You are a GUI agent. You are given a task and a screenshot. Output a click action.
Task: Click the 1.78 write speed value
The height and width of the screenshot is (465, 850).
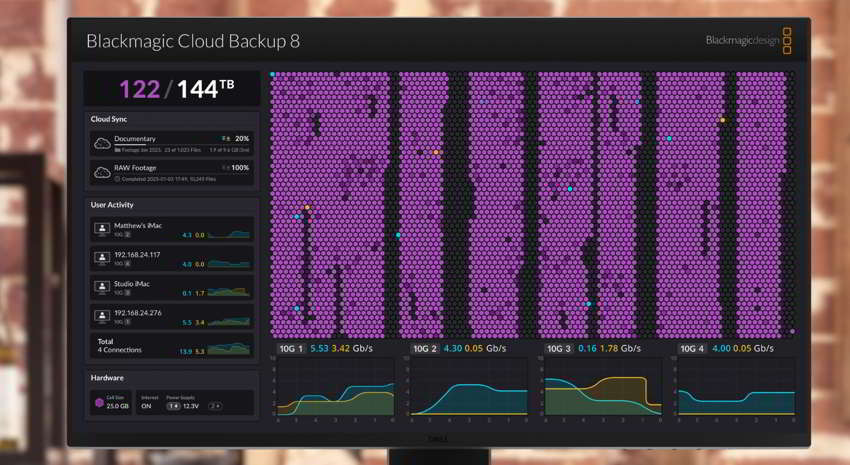click(x=609, y=348)
